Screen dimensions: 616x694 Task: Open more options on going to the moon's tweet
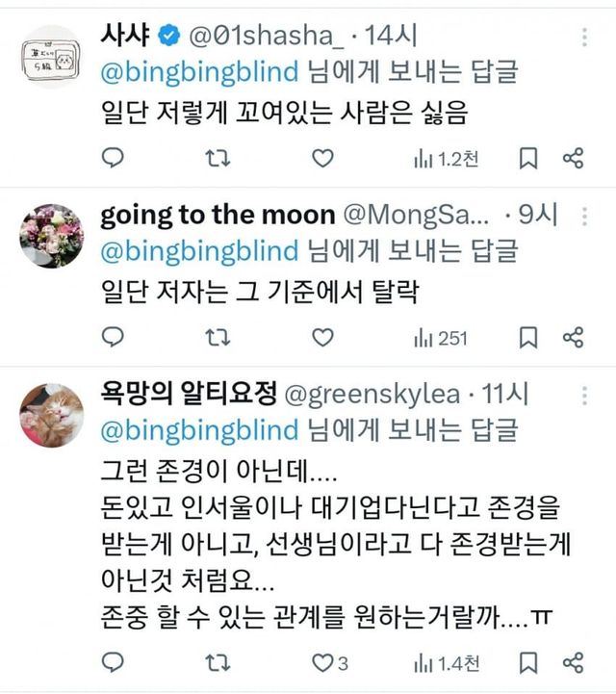click(585, 216)
